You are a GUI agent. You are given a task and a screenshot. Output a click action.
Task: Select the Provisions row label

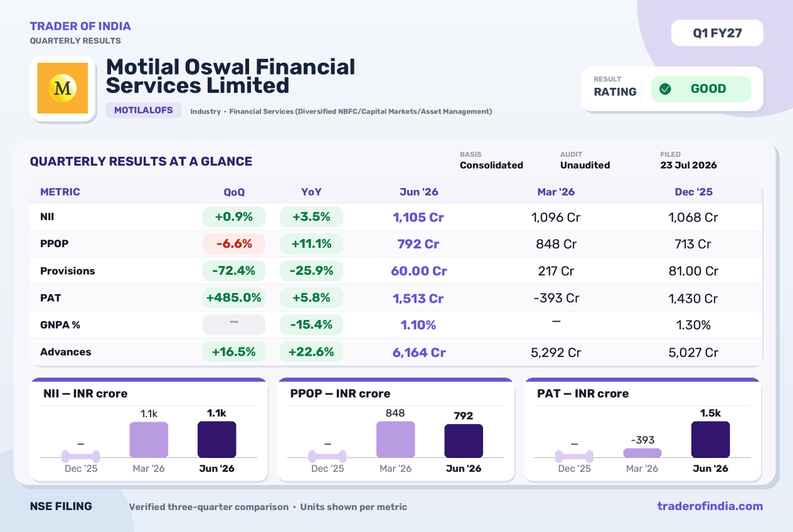[67, 271]
